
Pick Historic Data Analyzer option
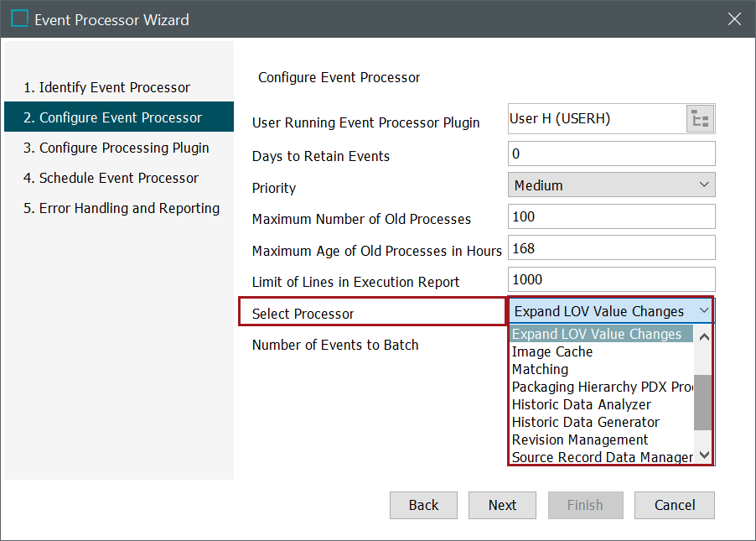click(581, 404)
